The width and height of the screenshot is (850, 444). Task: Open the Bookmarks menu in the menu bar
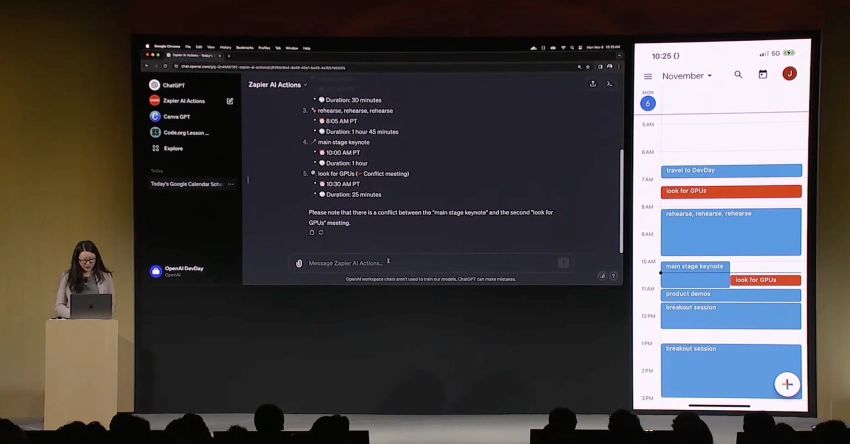point(244,48)
